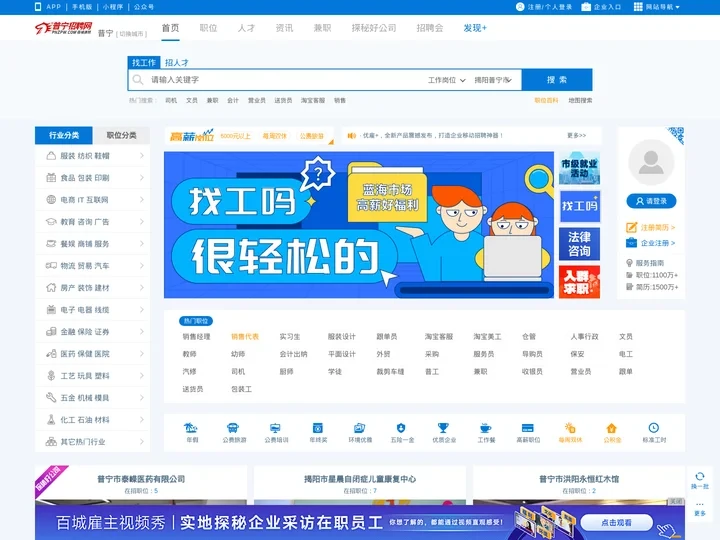Expand 食品 包装 印刷 category

tap(92, 178)
